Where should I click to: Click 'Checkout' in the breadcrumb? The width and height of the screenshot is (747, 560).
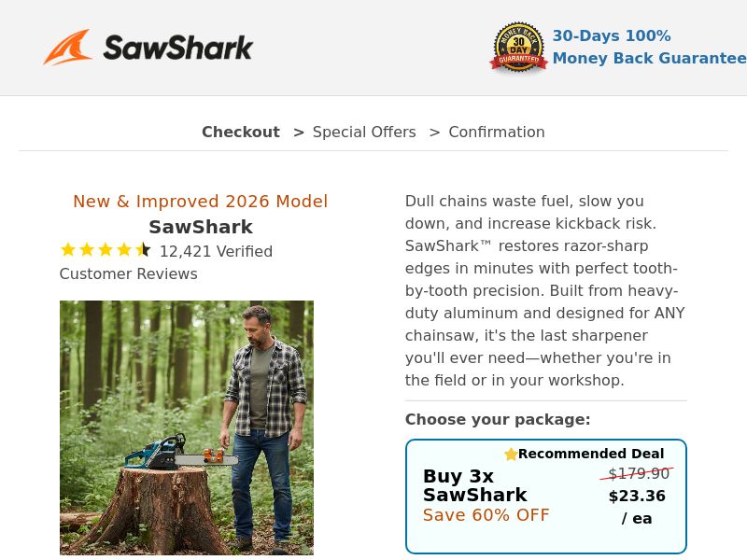[240, 132]
